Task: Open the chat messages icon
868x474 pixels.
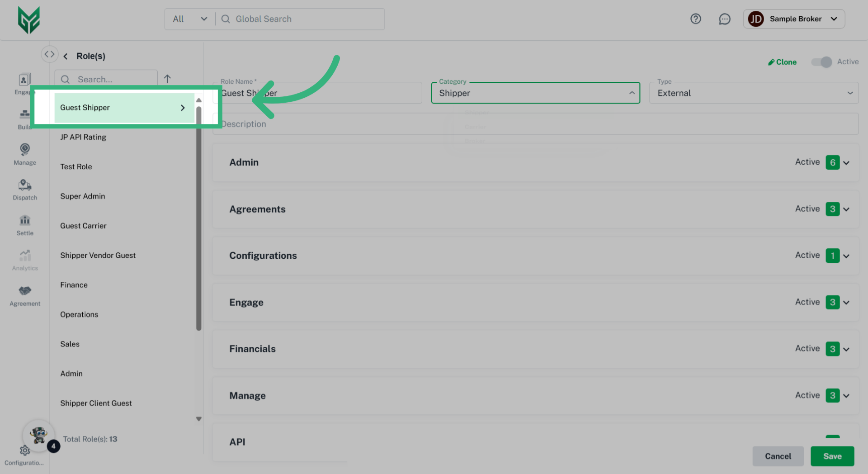Action: point(724,19)
